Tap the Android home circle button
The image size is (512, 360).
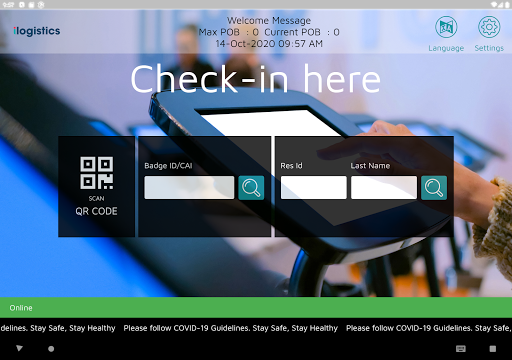click(51, 349)
